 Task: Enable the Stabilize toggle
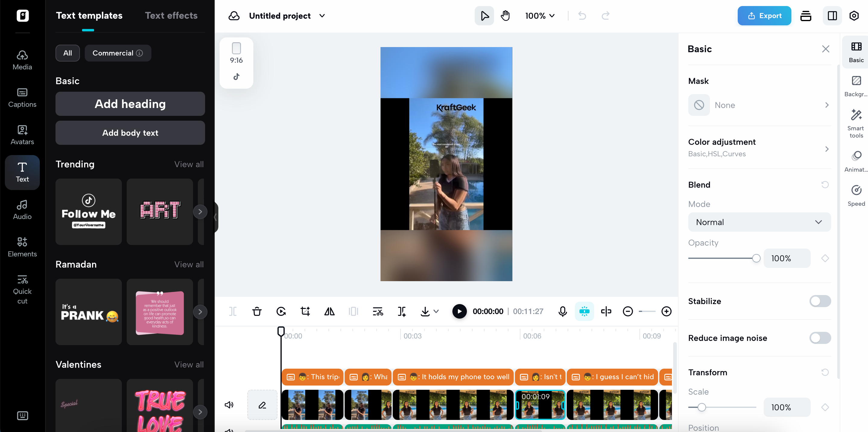820,301
